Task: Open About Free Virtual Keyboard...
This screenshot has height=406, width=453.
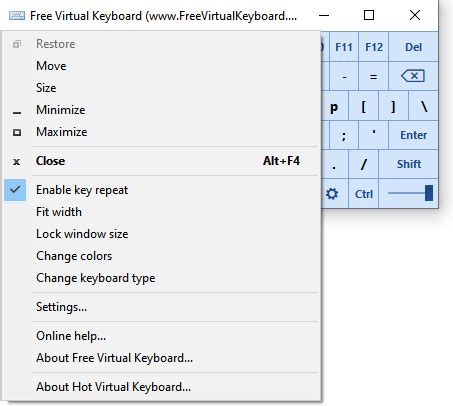Action: (x=161, y=358)
